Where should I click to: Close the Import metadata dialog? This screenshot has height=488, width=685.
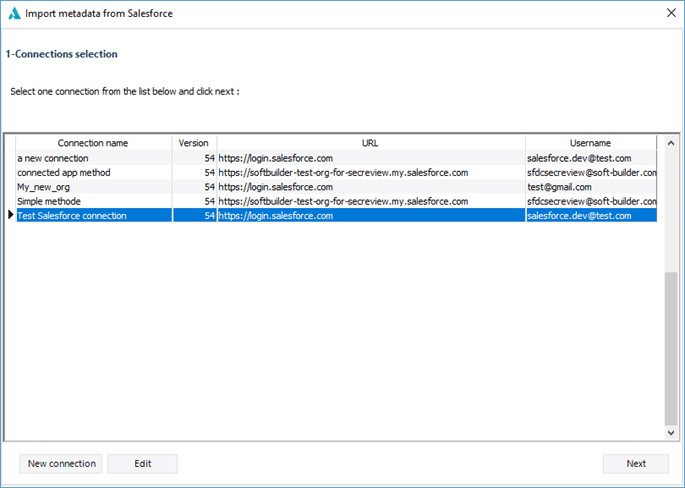pos(670,12)
